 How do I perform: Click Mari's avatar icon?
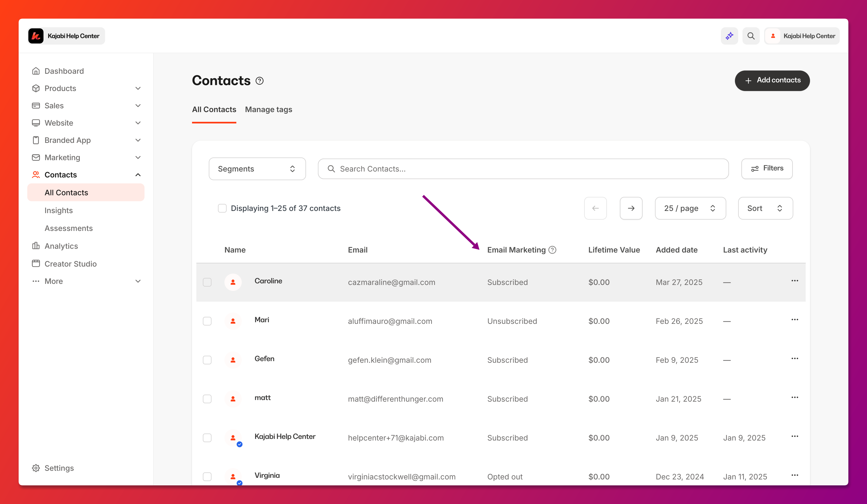coord(233,321)
